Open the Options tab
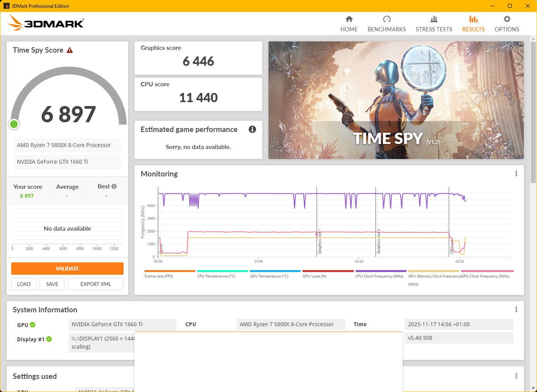The height and width of the screenshot is (392, 537). (x=507, y=24)
